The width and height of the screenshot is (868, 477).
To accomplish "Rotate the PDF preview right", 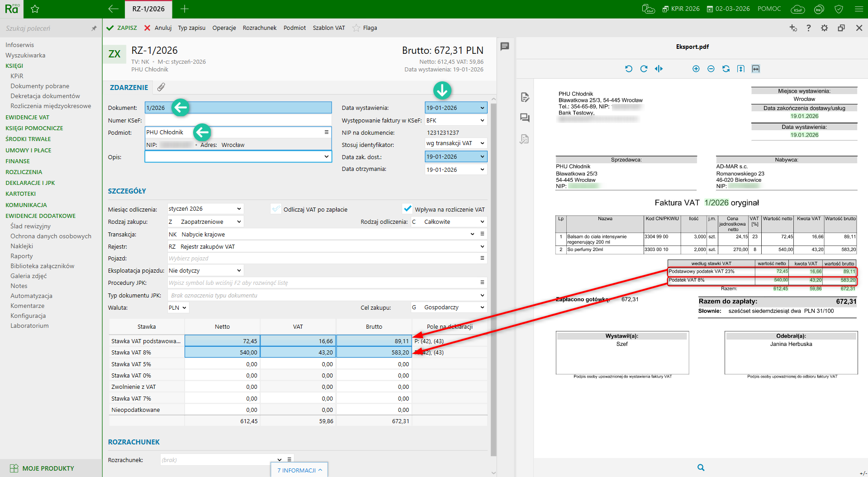I will click(644, 69).
